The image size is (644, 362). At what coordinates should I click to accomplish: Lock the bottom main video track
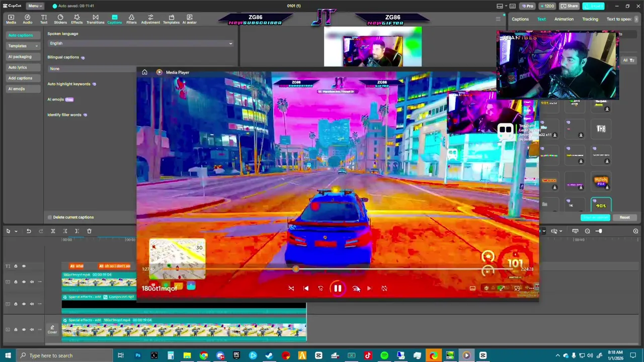16,329
